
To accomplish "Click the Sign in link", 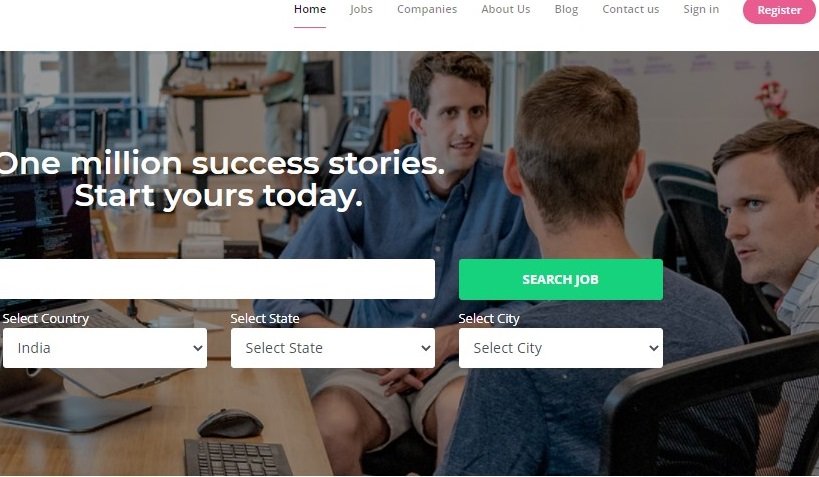I will (701, 9).
